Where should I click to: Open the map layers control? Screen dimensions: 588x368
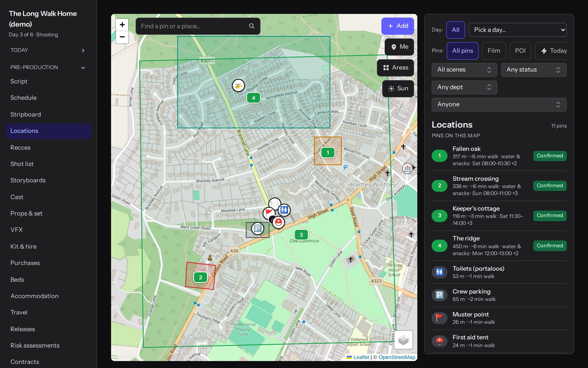pos(403,340)
